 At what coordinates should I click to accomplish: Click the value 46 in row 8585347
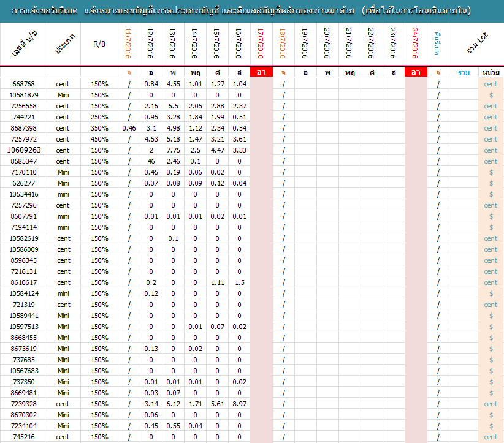[x=151, y=161]
